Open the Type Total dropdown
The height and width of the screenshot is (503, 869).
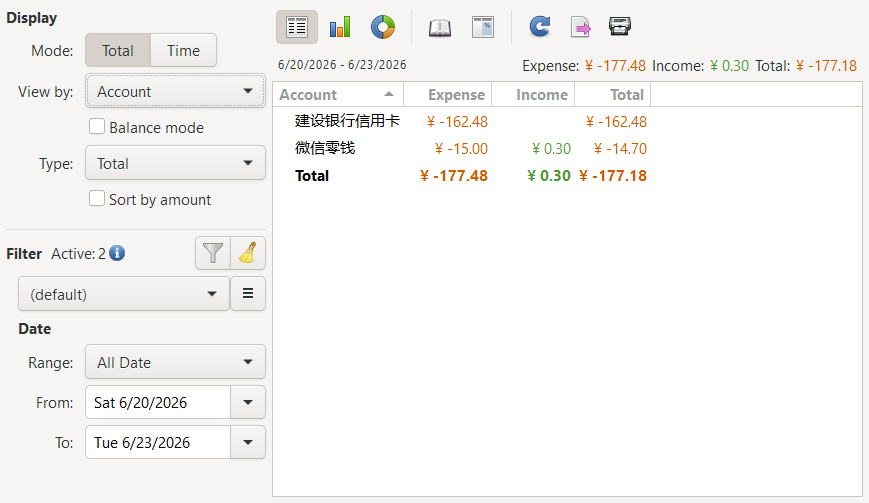(x=175, y=163)
